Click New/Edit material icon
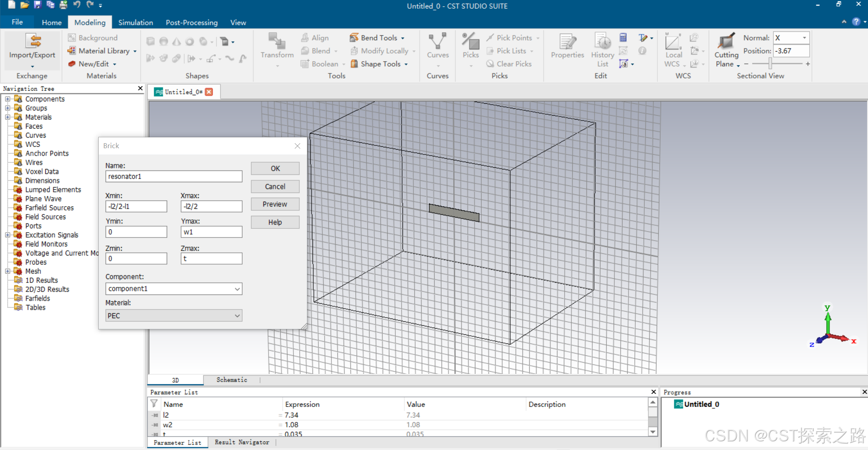Viewport: 868px width, 450px height. pos(72,64)
